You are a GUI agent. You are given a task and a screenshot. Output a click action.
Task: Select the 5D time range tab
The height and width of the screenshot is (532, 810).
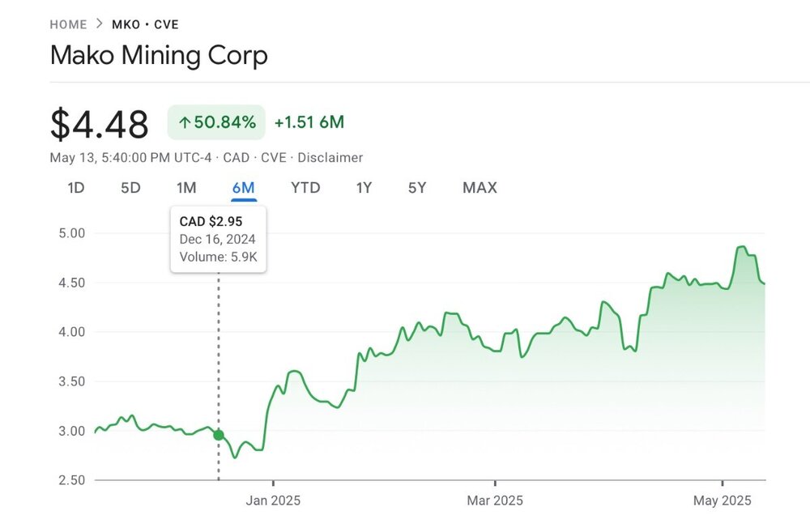130,188
